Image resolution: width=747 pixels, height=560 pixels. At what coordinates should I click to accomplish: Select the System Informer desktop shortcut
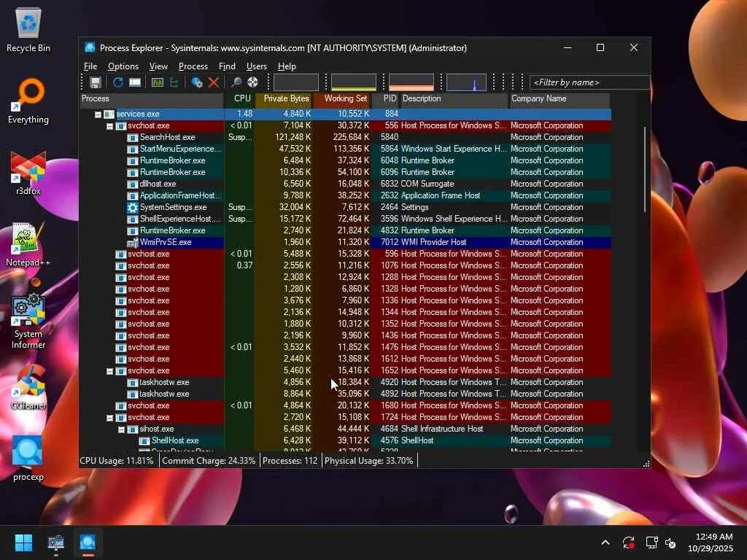click(x=28, y=321)
